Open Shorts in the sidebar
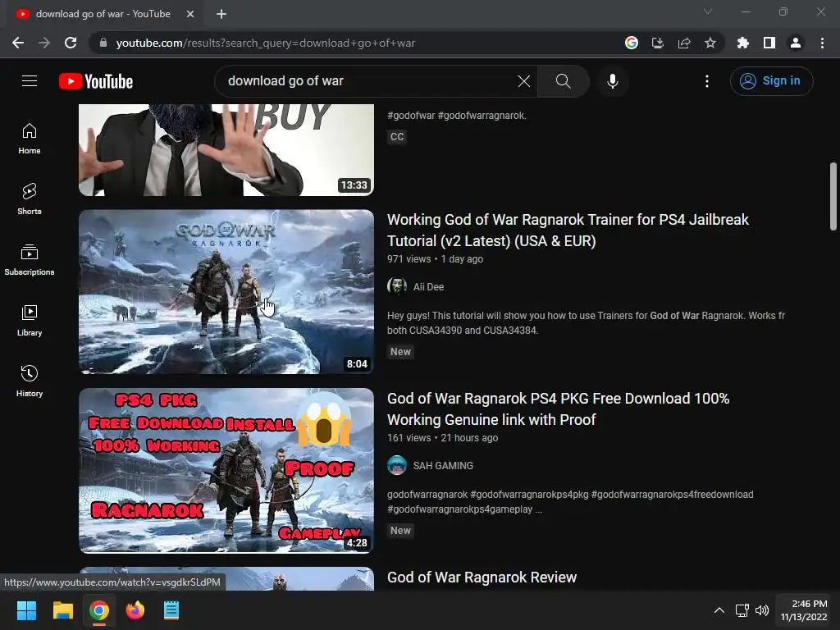 point(30,199)
